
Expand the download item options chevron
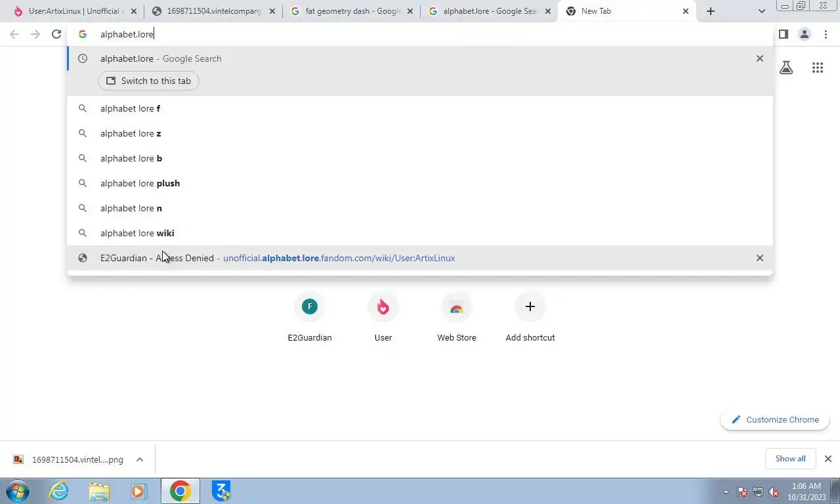140,459
